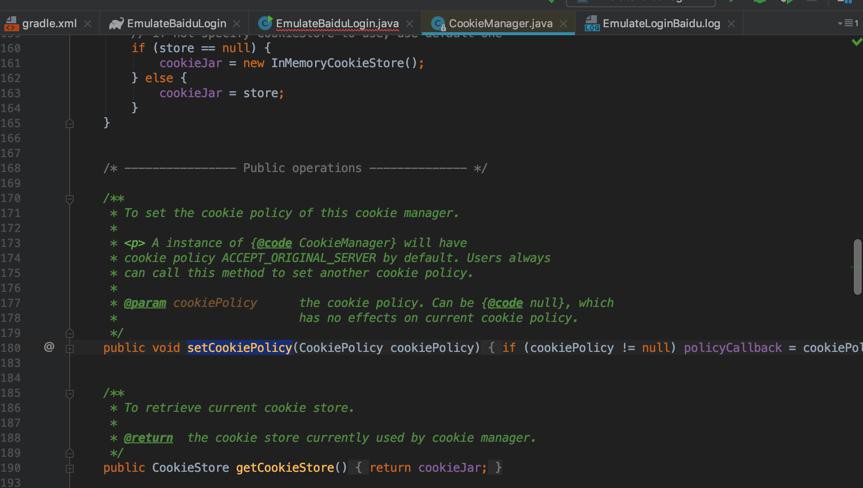Click the fold end marker at line 179
Screen dimensions: 863x488
pyautogui.click(x=69, y=333)
